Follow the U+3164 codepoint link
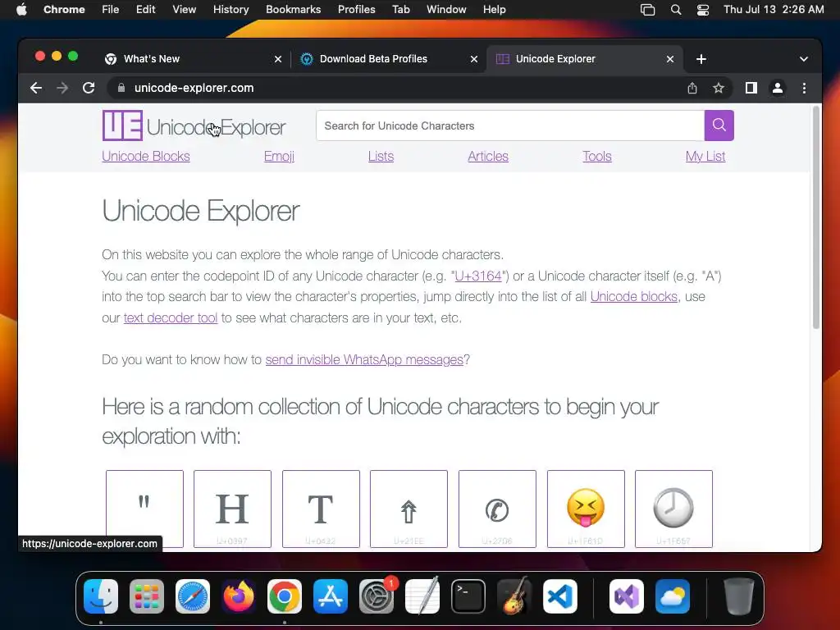The width and height of the screenshot is (840, 630). [478, 276]
